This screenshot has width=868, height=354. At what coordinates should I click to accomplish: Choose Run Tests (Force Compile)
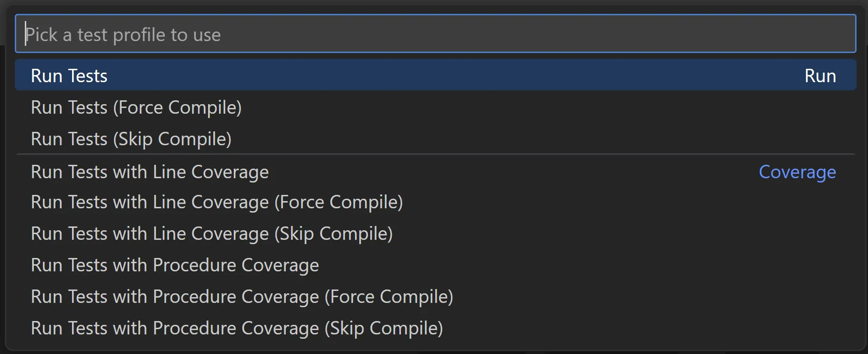(x=136, y=107)
